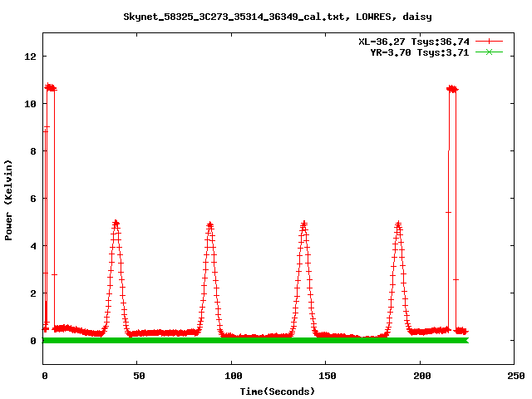Click the y-axis tick label 8
Image resolution: width=532 pixels, height=399 pixels.
pos(33,151)
